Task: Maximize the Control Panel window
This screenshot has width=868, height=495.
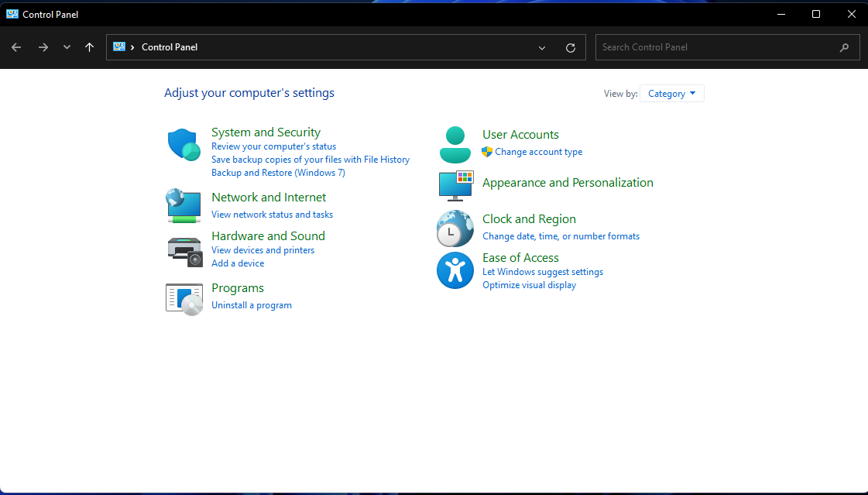Action: tap(816, 14)
